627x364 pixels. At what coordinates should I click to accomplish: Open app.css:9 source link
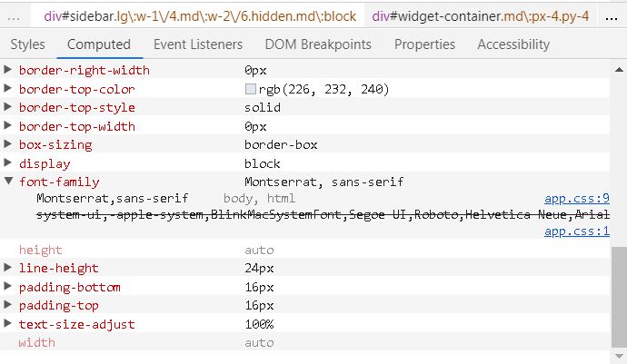pyautogui.click(x=577, y=198)
